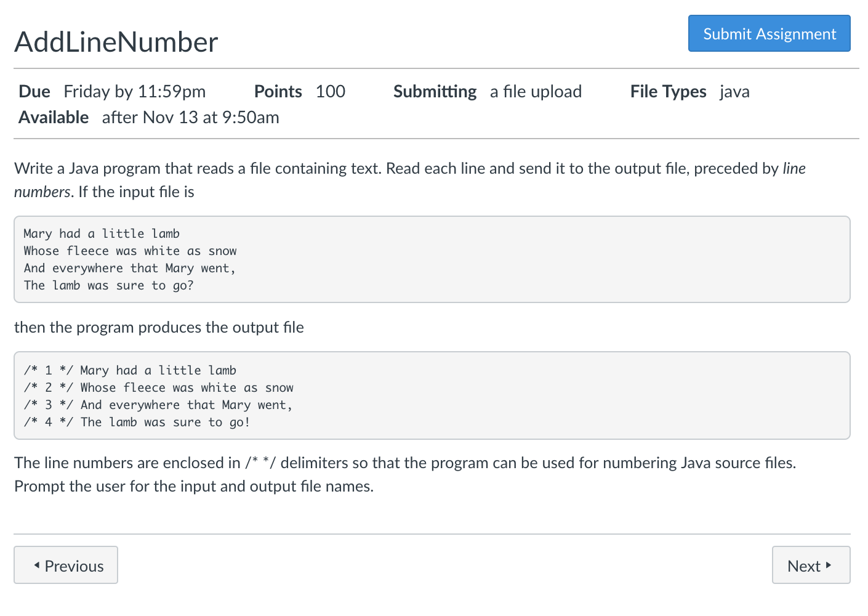Select the Due date text Friday by 11:59pm
Screen dimensions: 868x616
click(x=134, y=91)
